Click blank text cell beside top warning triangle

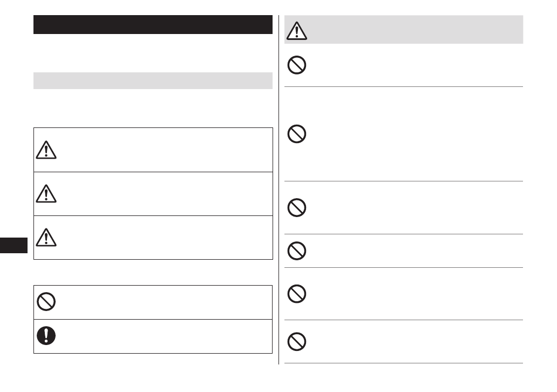pos(162,150)
